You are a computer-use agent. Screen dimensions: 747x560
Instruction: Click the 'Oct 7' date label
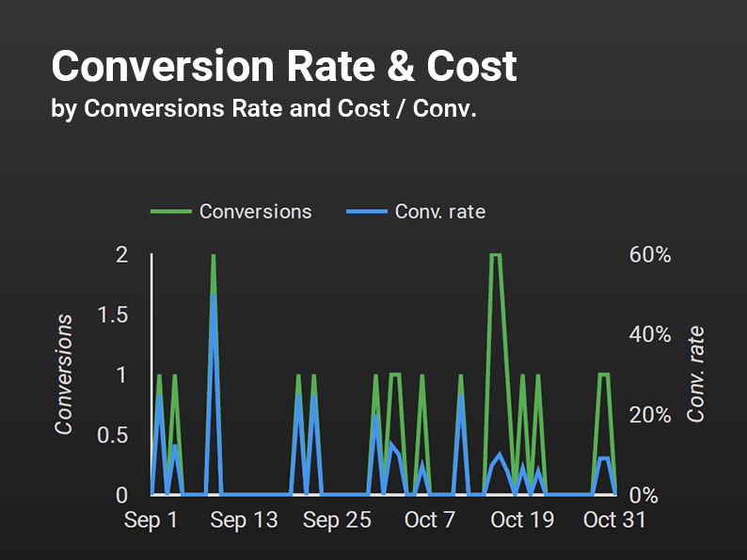(429, 520)
